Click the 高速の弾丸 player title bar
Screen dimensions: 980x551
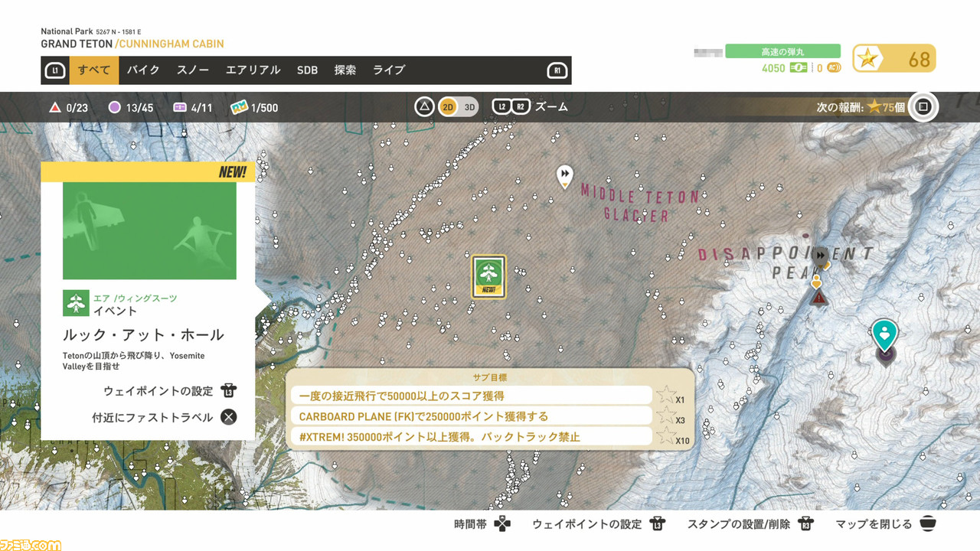(782, 51)
